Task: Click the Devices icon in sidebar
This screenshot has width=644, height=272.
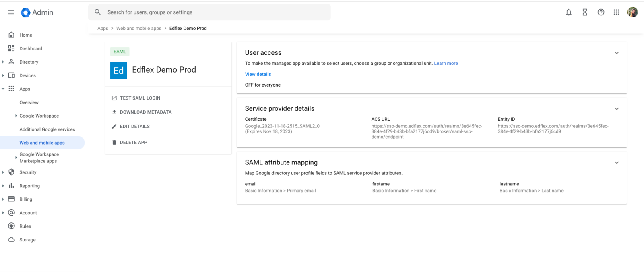Action: [11, 75]
